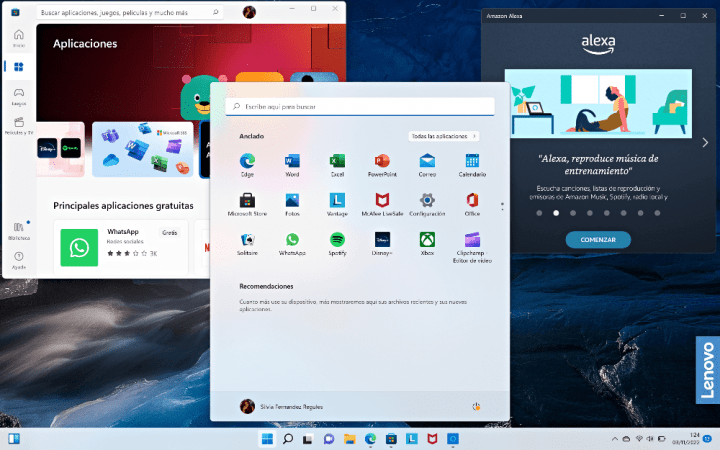Open the Correo mail app

click(427, 165)
